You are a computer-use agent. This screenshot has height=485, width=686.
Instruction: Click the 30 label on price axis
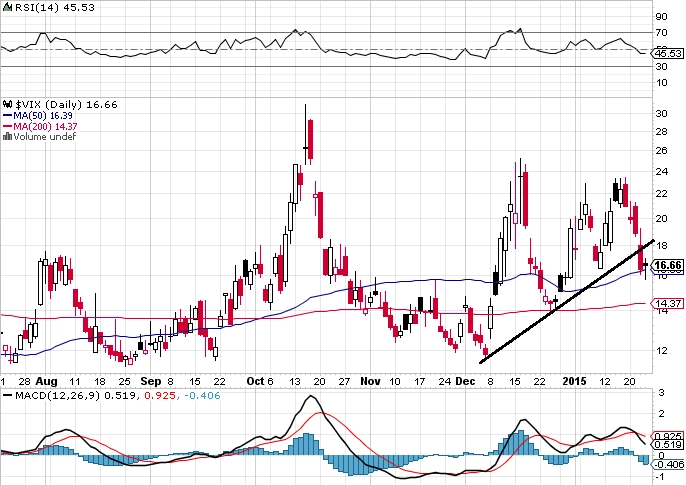[661, 113]
